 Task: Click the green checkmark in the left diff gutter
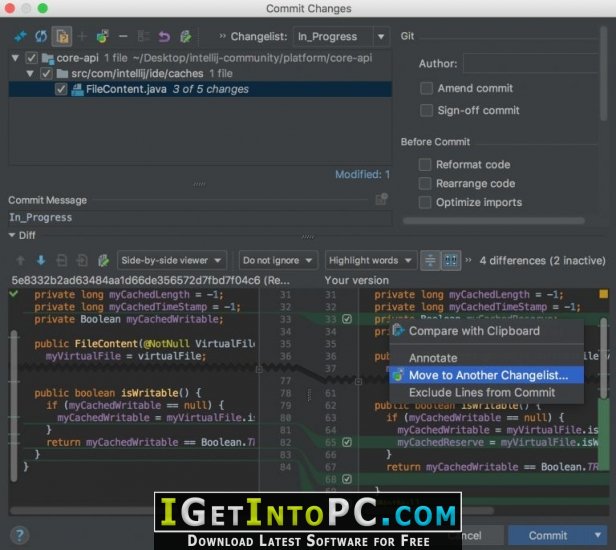14,293
